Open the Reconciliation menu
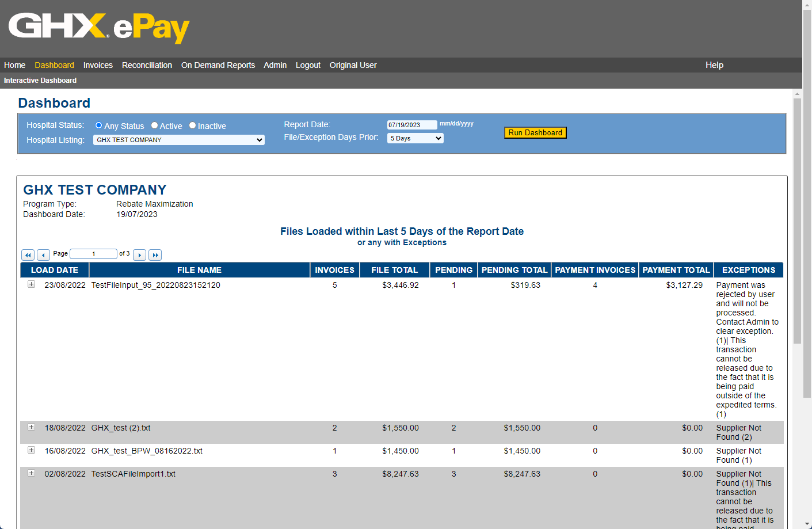The width and height of the screenshot is (812, 529). 147,65
